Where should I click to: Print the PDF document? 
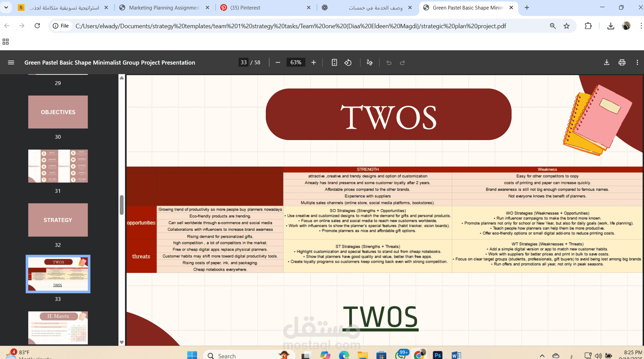pyautogui.click(x=622, y=63)
